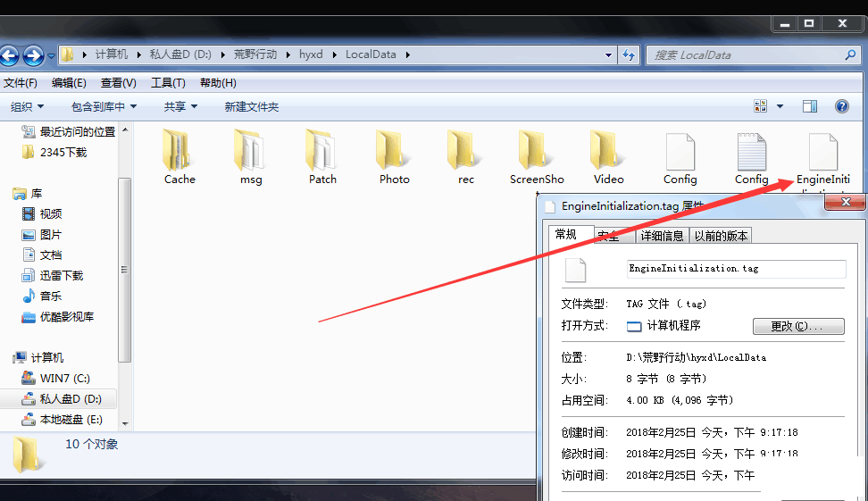
Task: Expand the 共享 dropdown
Action: (x=180, y=107)
